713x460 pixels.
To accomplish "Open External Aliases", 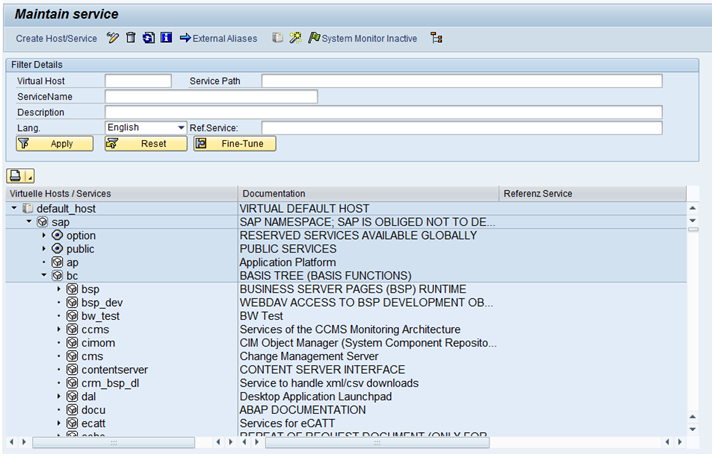I will coord(222,38).
